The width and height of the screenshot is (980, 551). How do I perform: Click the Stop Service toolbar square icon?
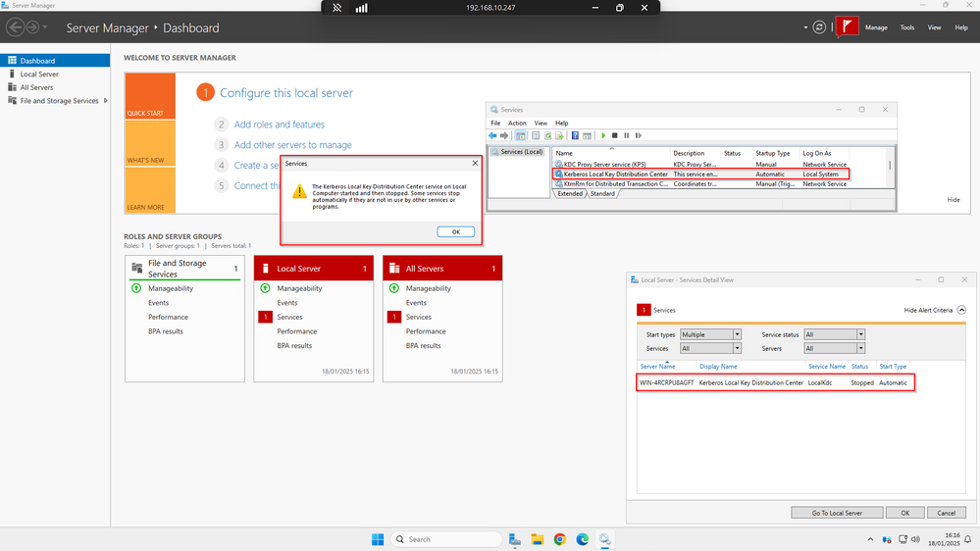[x=615, y=135]
